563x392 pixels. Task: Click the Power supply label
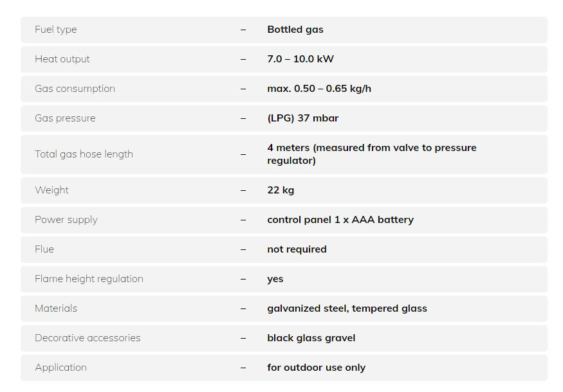click(x=66, y=220)
